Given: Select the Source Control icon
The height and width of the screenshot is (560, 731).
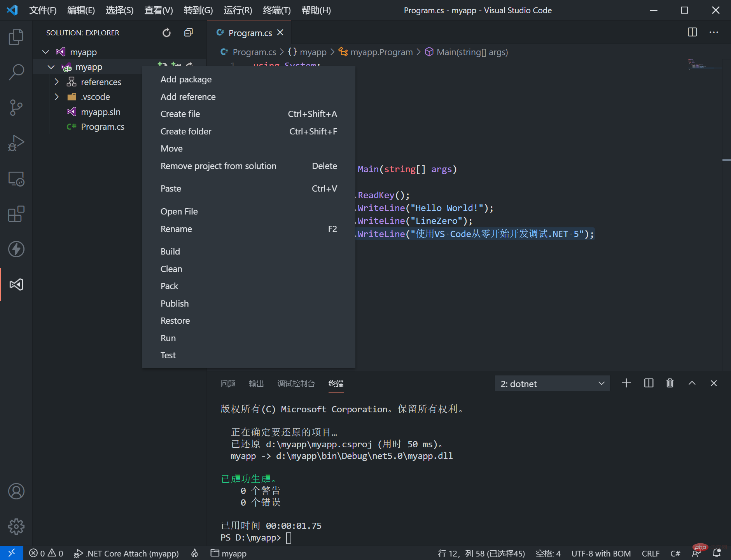Looking at the screenshot, I should point(16,107).
